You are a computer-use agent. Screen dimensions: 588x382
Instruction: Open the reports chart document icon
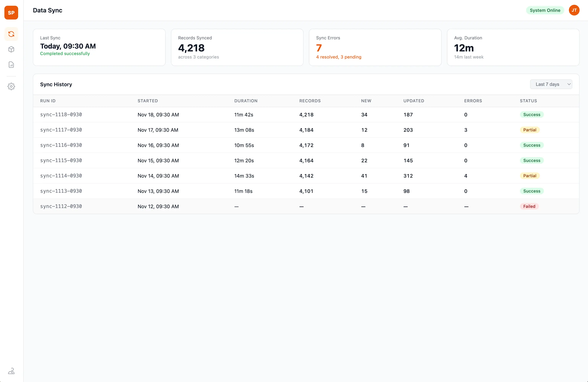11,65
